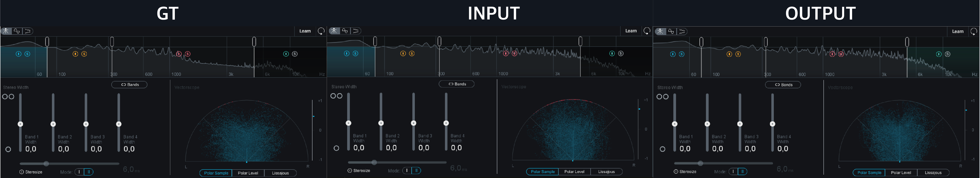The image size is (980, 178).
Task: Switch to Lissajous tab in INPUT panel
Action: pyautogui.click(x=606, y=172)
